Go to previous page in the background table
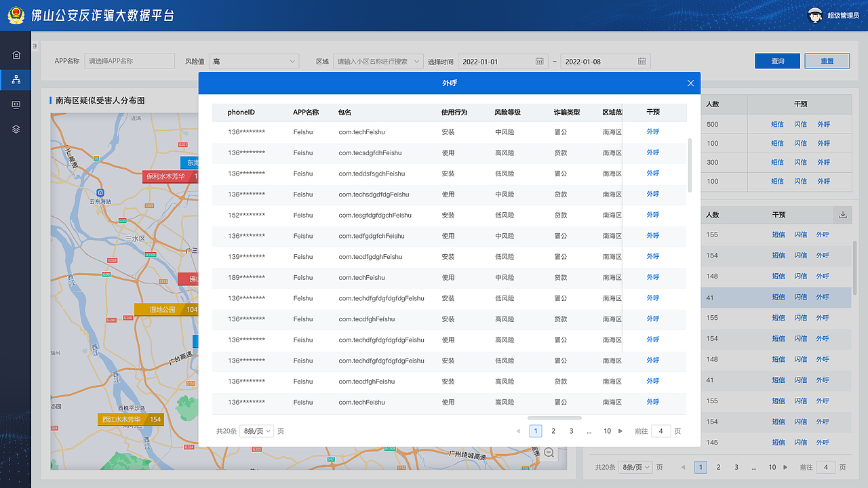Image resolution: width=868 pixels, height=488 pixels. coord(684,467)
